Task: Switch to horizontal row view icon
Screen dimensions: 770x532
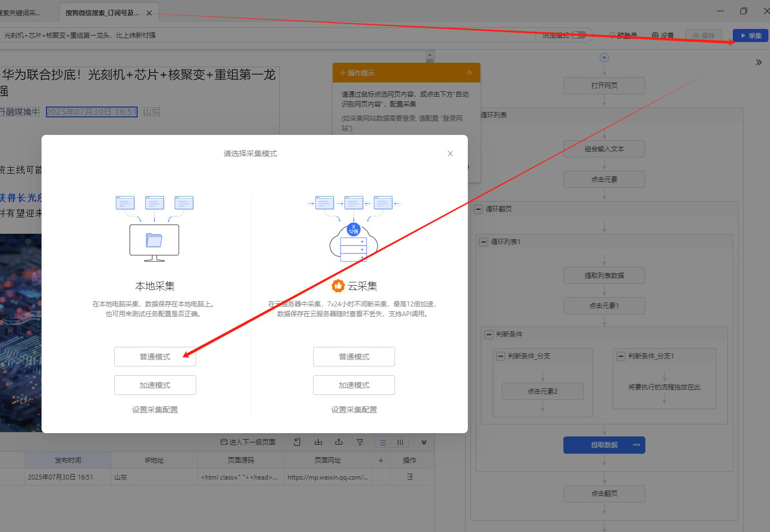Action: [x=383, y=442]
